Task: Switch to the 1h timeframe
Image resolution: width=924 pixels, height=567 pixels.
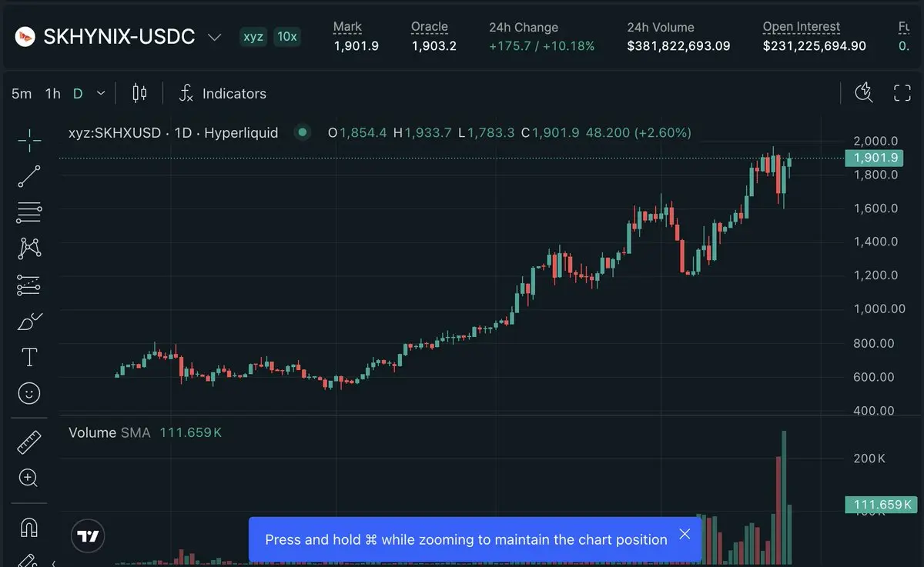Action: (x=52, y=93)
